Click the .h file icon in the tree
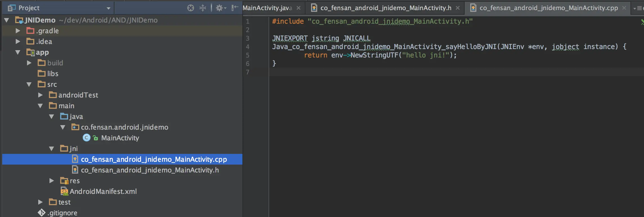Image resolution: width=644 pixels, height=217 pixels. click(75, 170)
